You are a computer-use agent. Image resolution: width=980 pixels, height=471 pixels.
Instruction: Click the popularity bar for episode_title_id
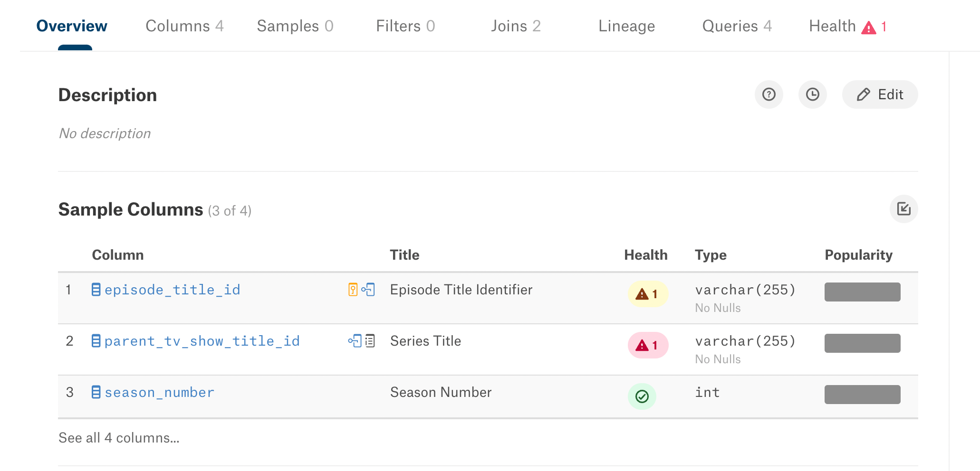tap(862, 292)
